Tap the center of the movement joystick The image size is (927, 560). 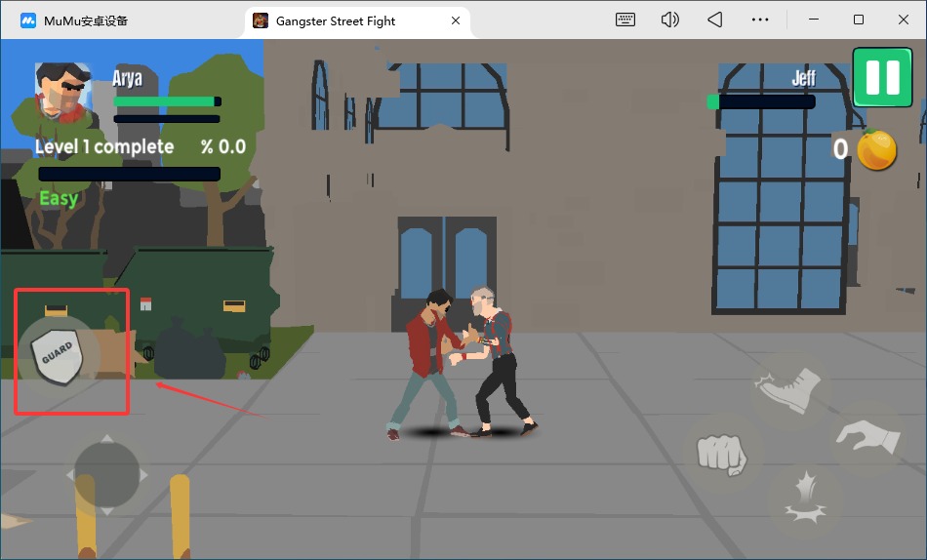click(107, 475)
